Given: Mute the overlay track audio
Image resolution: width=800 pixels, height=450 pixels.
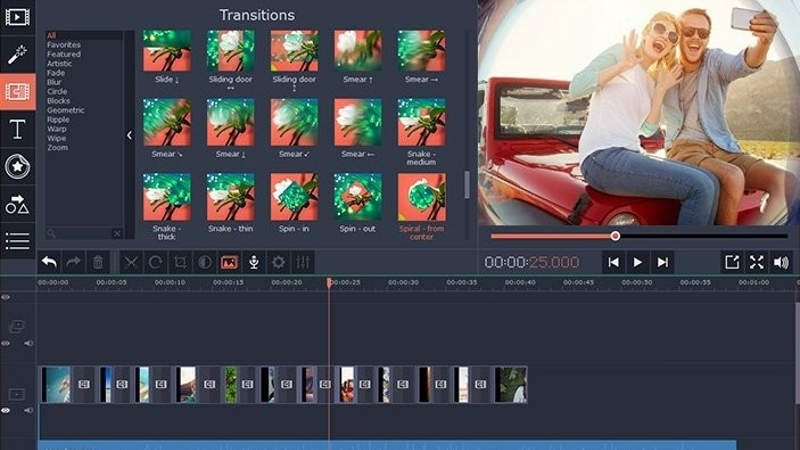Looking at the screenshot, I should 29,343.
